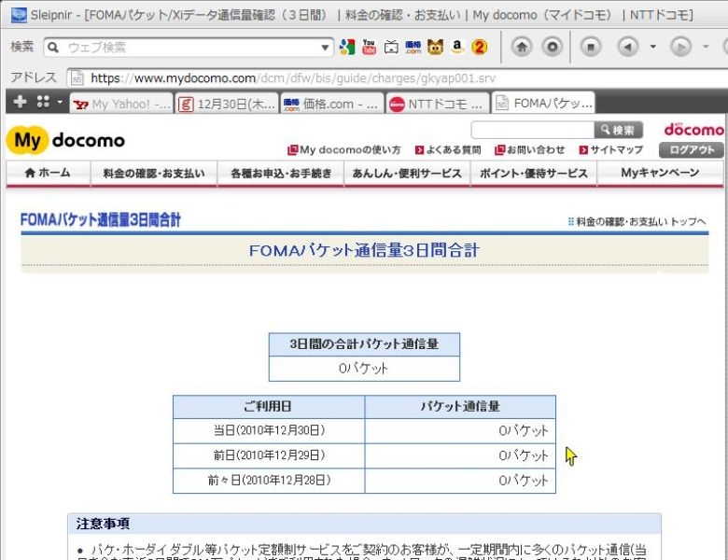Open the 価格.com toolbar shortcut icon
Viewport: 728px width, 560px height.
pos(413,47)
